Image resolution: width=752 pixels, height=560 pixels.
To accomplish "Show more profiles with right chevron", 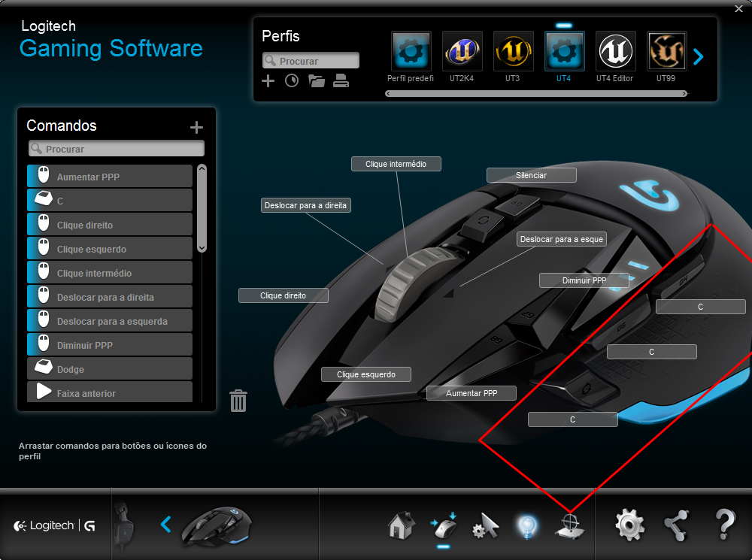I will click(x=699, y=57).
